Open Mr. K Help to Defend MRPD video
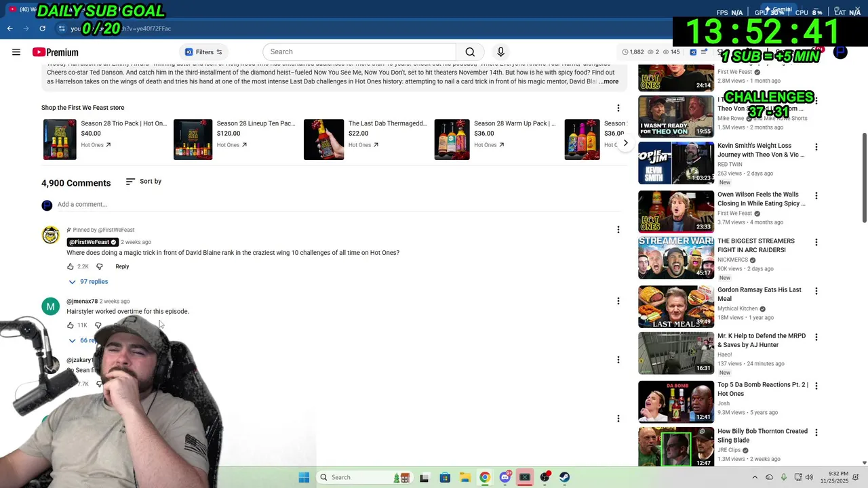 click(761, 340)
